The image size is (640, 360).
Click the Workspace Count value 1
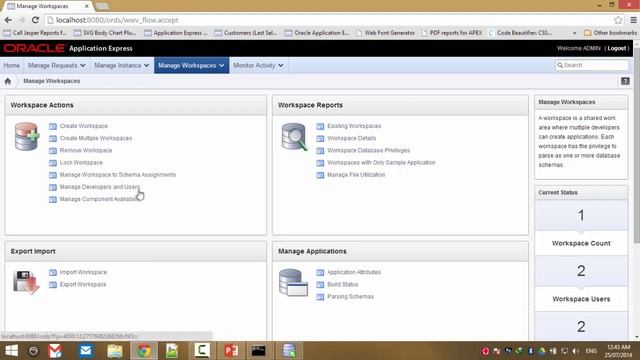581,216
